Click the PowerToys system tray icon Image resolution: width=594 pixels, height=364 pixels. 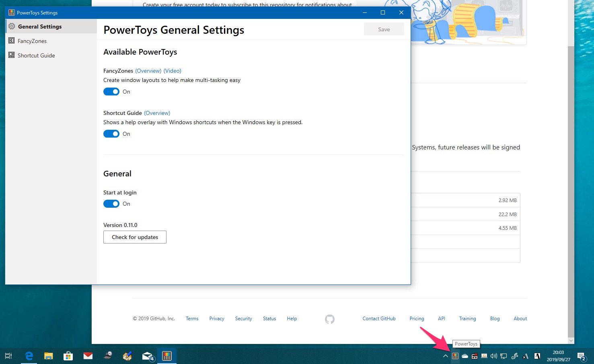coord(455,356)
